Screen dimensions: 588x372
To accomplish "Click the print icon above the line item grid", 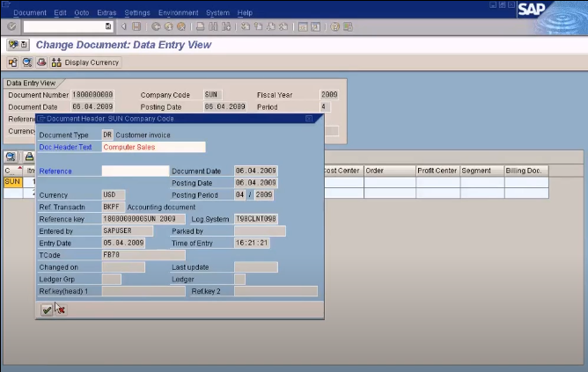I will pos(29,157).
